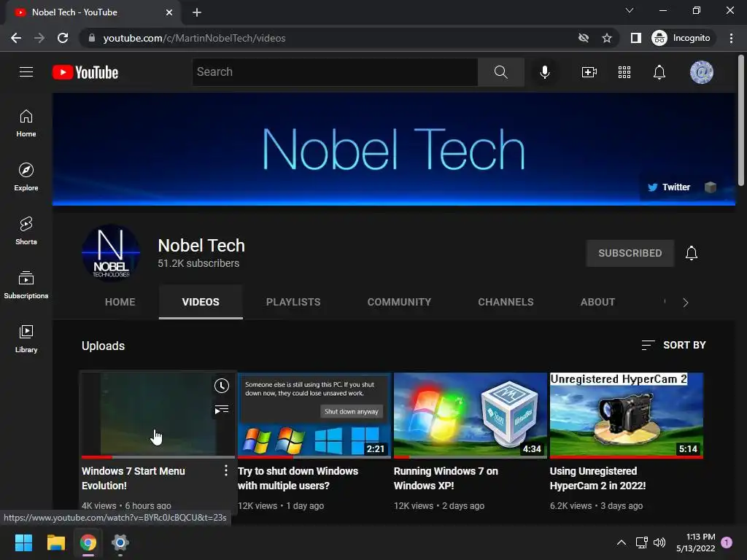Click title Using Unregistered HyperCam 2 in 2022!
Viewport: 747px width, 560px height.
[597, 478]
